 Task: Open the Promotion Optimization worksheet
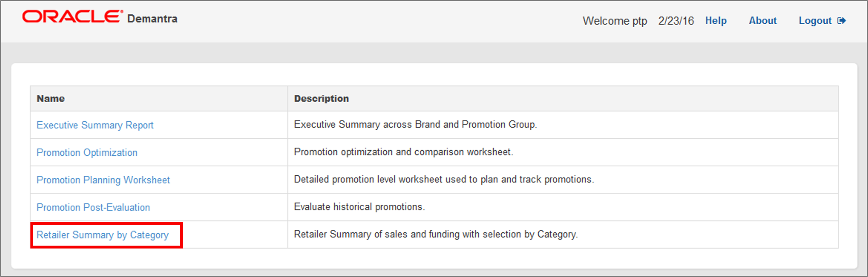86,153
